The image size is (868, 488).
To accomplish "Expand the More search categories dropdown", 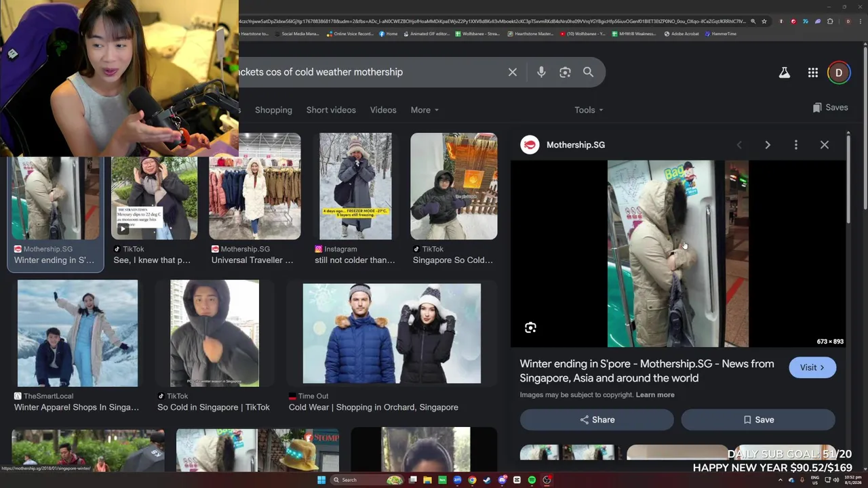I will pos(425,110).
